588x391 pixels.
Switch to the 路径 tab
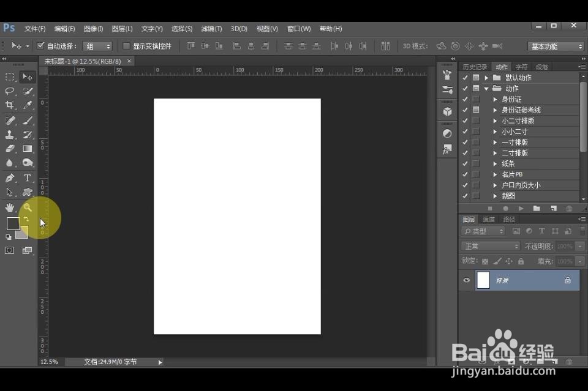pyautogui.click(x=509, y=220)
